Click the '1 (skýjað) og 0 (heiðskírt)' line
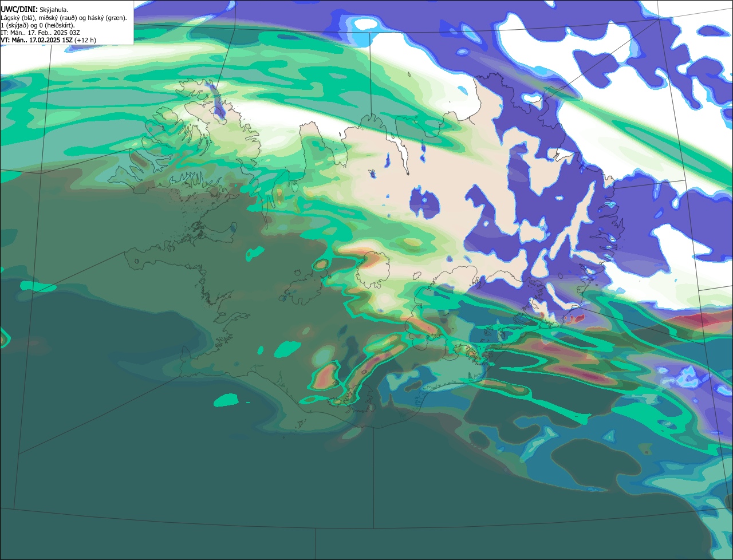 (37, 25)
